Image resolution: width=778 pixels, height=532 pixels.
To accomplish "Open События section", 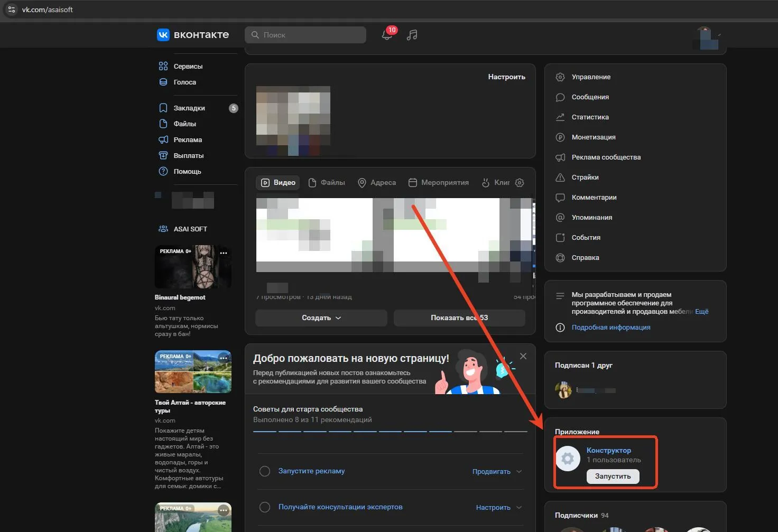I will pos(578,238).
